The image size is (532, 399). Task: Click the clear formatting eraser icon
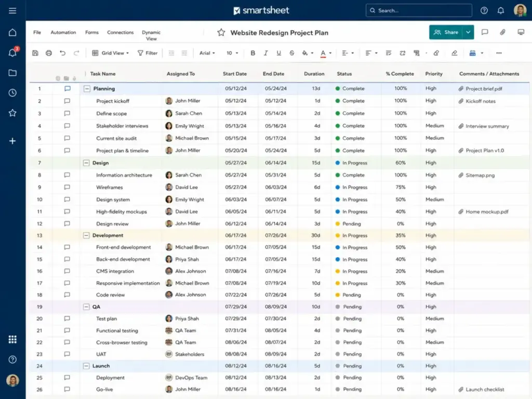click(436, 53)
